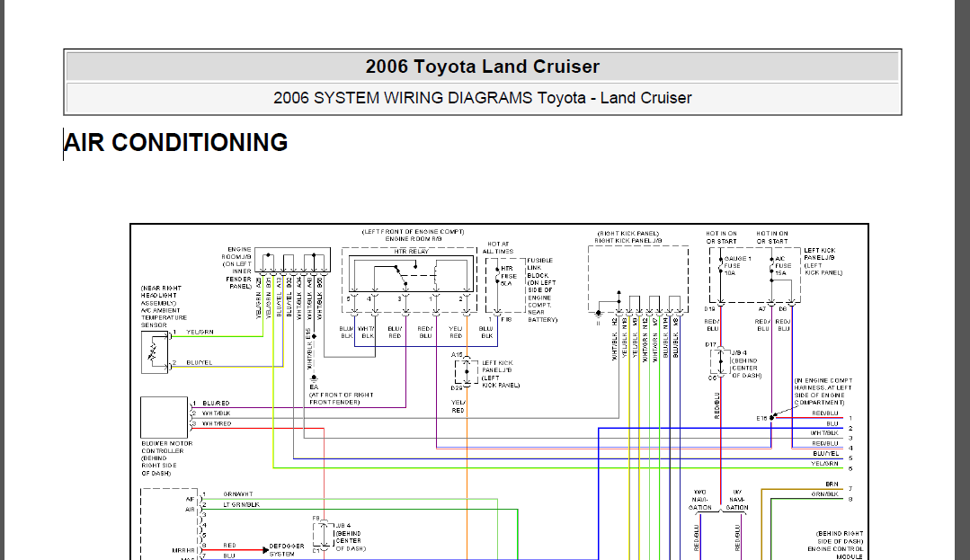Click the "E15" splice point label
The width and height of the screenshot is (970, 560).
point(761,418)
